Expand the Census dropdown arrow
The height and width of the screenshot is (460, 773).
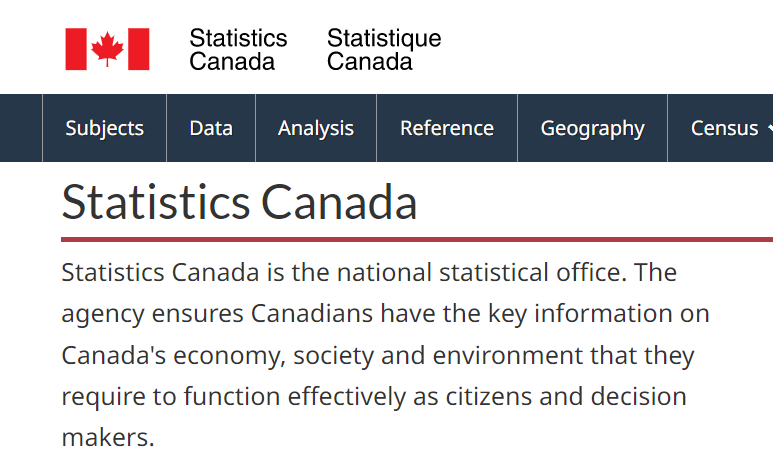pos(769,129)
